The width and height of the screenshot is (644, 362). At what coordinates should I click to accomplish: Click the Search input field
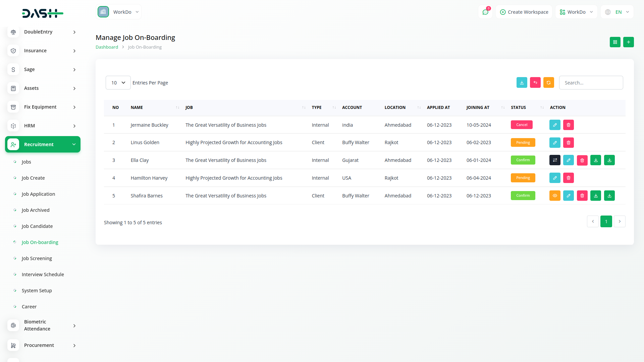click(591, 83)
